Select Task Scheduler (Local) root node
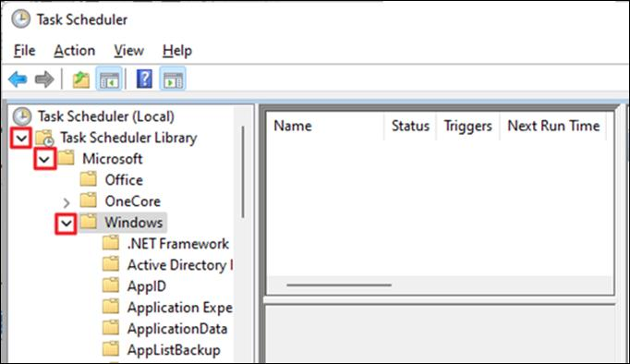The width and height of the screenshot is (630, 364). pos(106,116)
